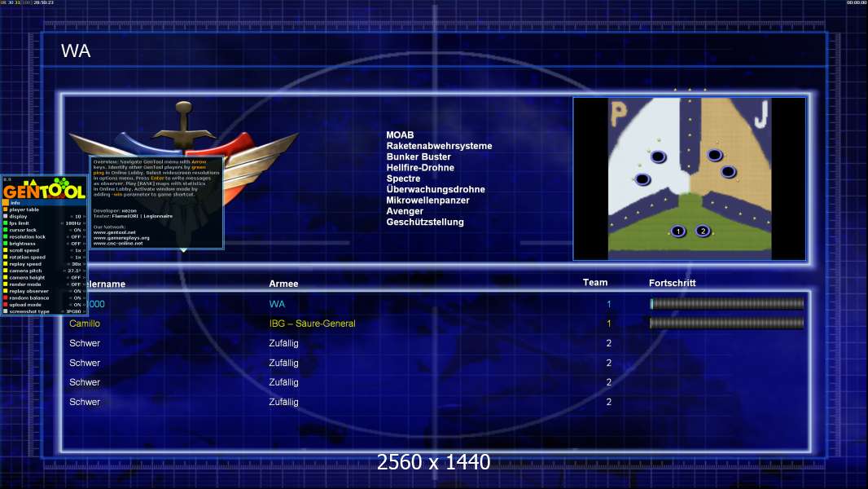This screenshot has height=489, width=868.
Task: Click the yellow square beside scroll speed
Action: pyautogui.click(x=6, y=250)
